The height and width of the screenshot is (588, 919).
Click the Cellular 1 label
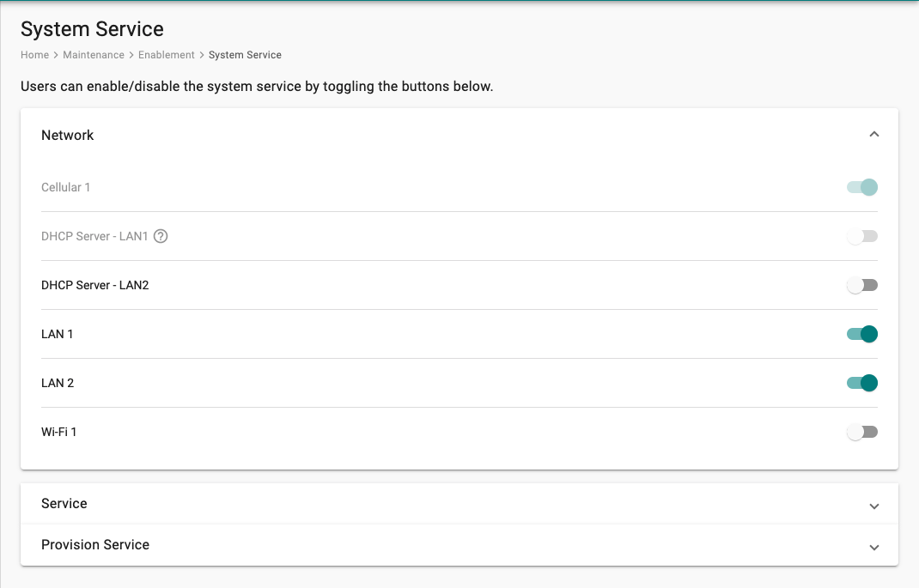65,187
